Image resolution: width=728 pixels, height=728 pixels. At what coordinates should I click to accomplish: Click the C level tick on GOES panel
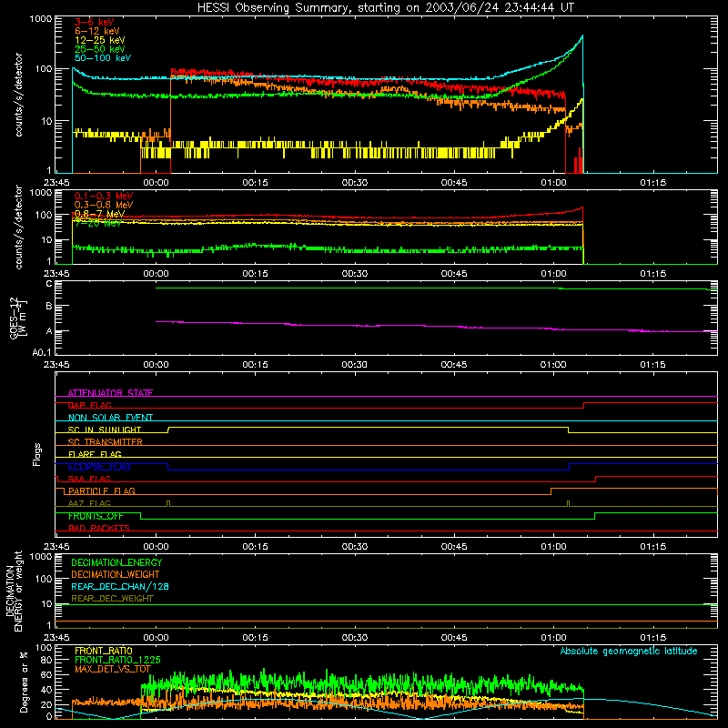pyautogui.click(x=49, y=284)
